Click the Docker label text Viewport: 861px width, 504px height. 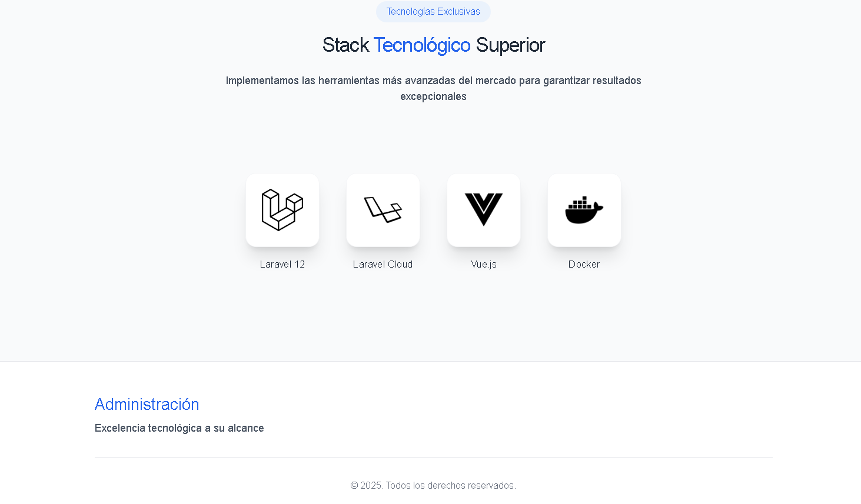coord(584,264)
